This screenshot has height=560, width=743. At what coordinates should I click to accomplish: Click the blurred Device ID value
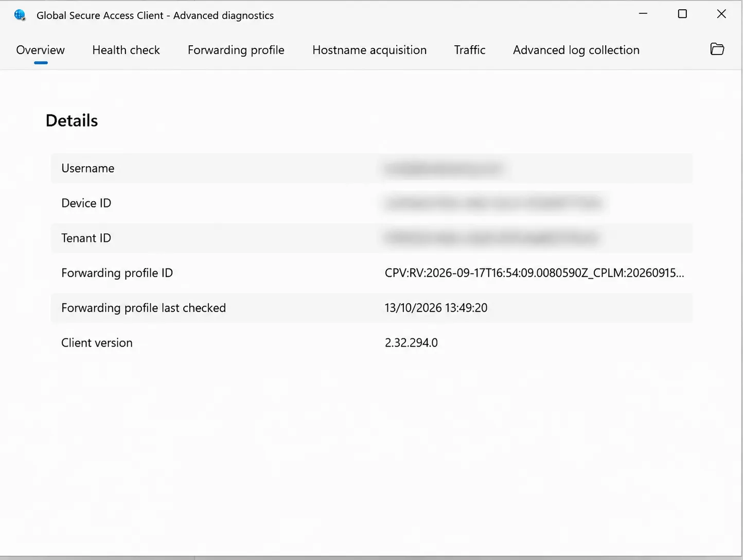point(493,203)
